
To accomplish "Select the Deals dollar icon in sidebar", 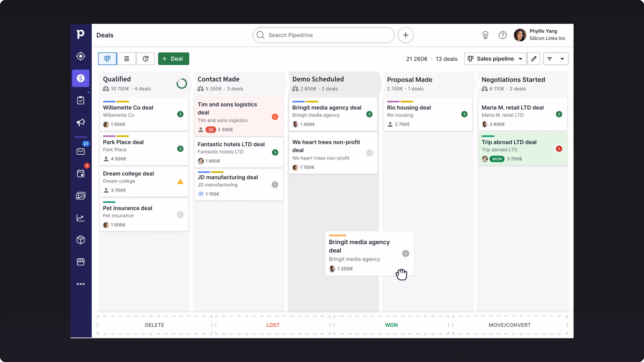I will 80,78.
